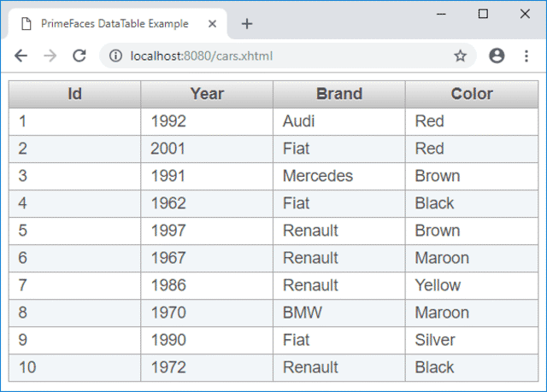Bookmark this page with the star icon

coord(460,56)
